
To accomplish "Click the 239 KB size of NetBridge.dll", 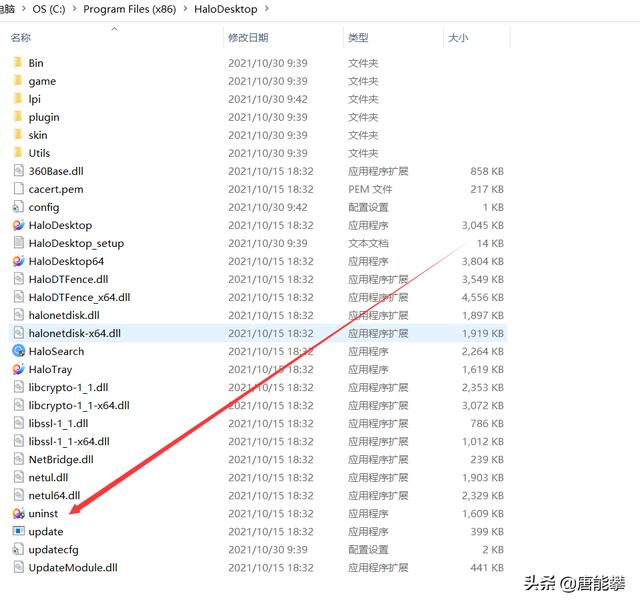I will point(487,459).
